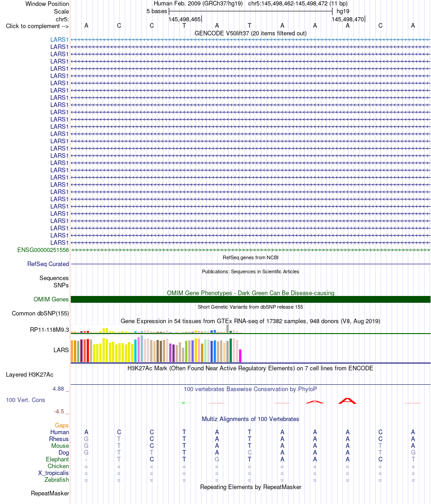The height and width of the screenshot is (504, 431).
Task: Open 'Multiz Alignments of 100 Vertebrates' title
Action: pos(250,419)
